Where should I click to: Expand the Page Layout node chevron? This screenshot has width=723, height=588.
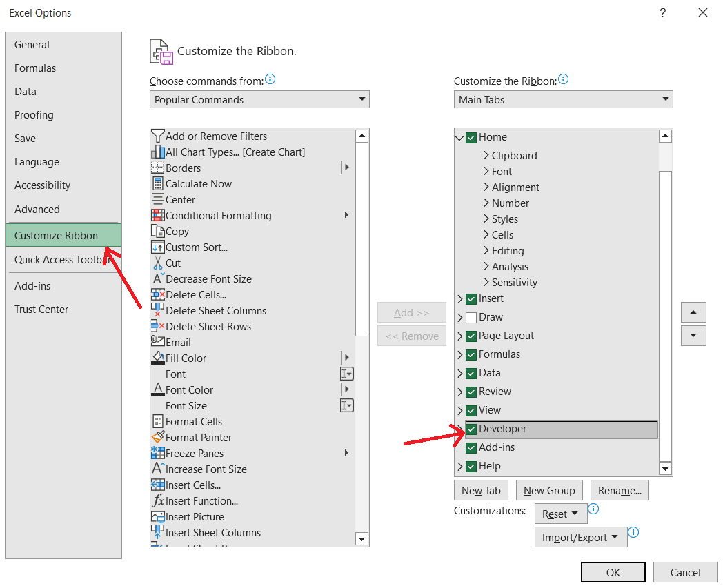[x=459, y=336]
